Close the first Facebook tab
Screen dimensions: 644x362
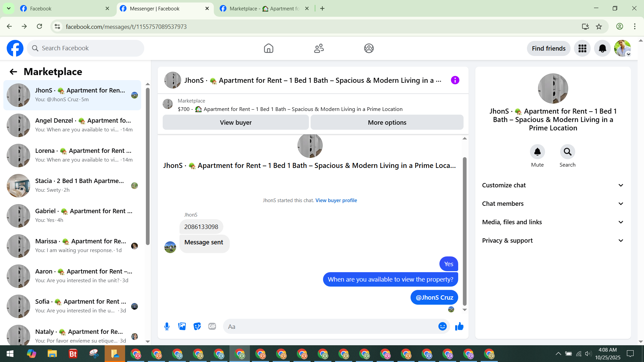[x=107, y=8]
